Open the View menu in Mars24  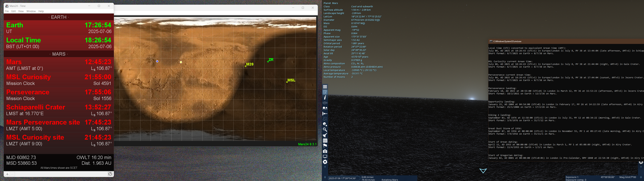[21, 11]
